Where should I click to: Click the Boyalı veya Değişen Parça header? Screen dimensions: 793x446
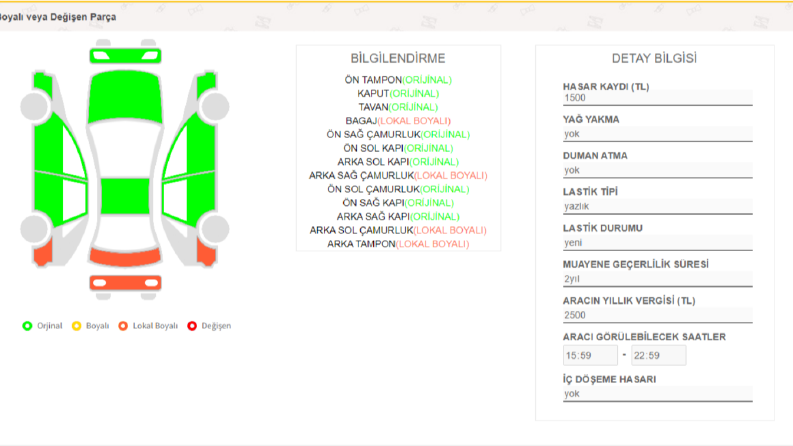click(58, 17)
